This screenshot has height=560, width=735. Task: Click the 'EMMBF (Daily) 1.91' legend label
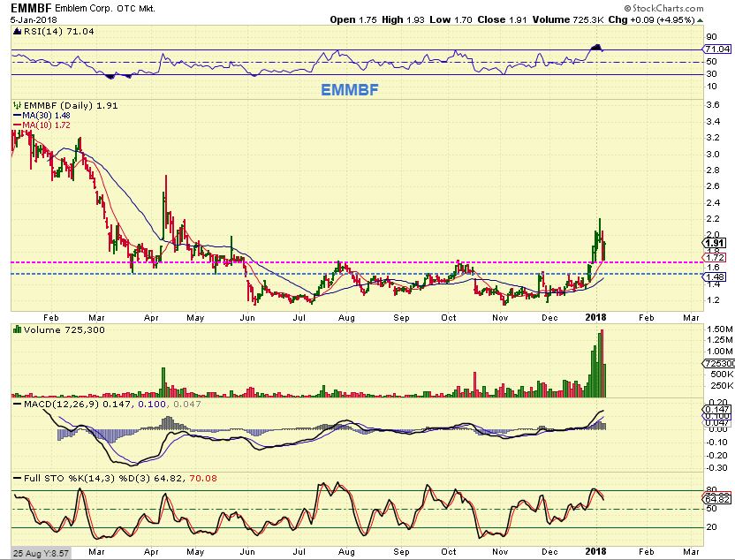point(71,105)
